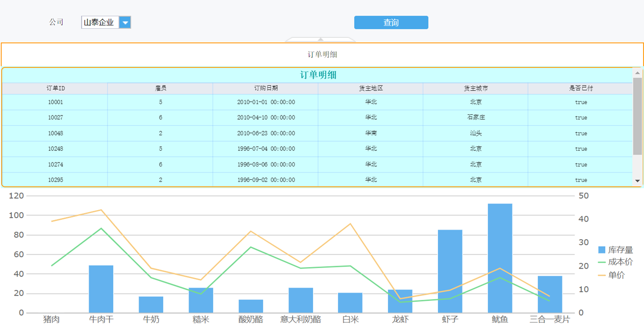
Task: Select the order ID cell 10274
Action: (55, 165)
